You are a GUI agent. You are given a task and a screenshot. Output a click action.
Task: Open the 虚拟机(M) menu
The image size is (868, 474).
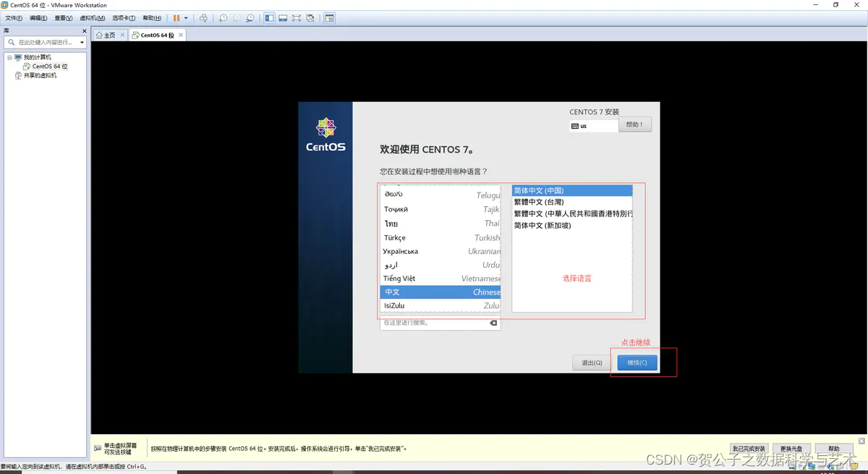click(92, 18)
